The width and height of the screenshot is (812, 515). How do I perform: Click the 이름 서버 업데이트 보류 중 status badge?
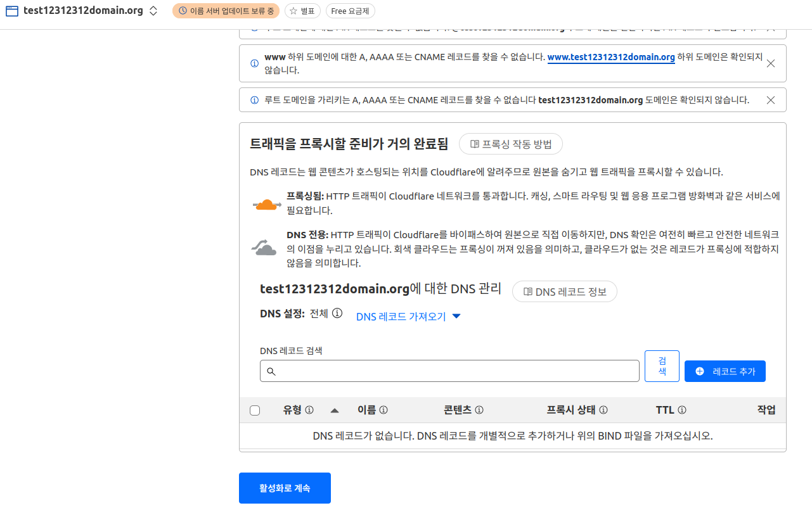pos(226,11)
